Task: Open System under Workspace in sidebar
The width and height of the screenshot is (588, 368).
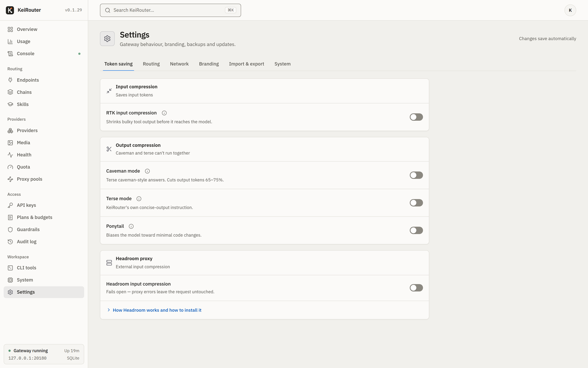Action: pyautogui.click(x=44, y=280)
